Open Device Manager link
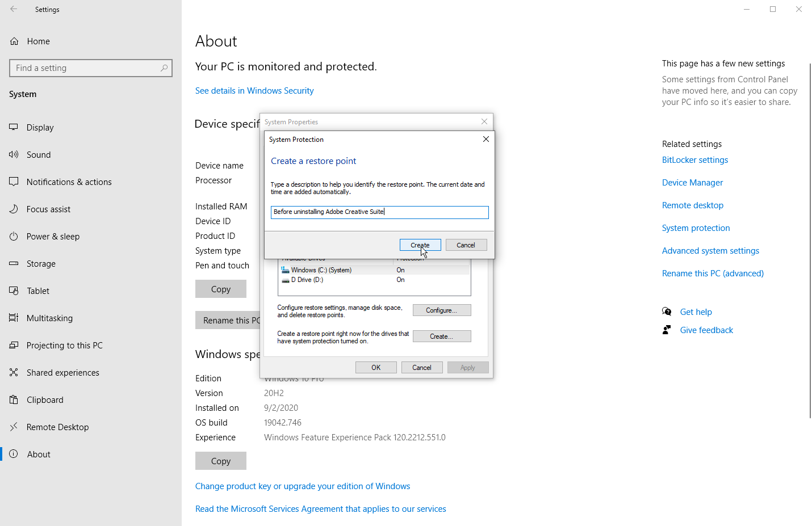The height and width of the screenshot is (526, 812). click(x=692, y=183)
